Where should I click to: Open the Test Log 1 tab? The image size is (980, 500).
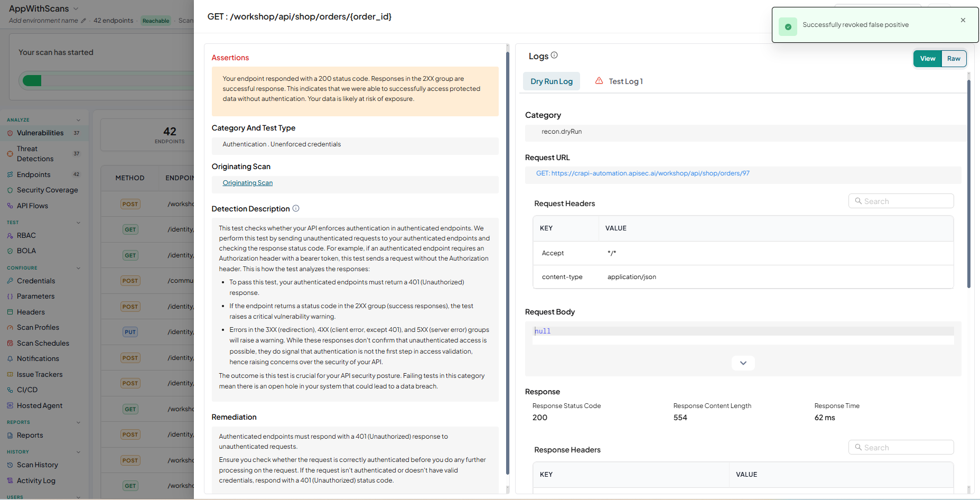pyautogui.click(x=619, y=81)
